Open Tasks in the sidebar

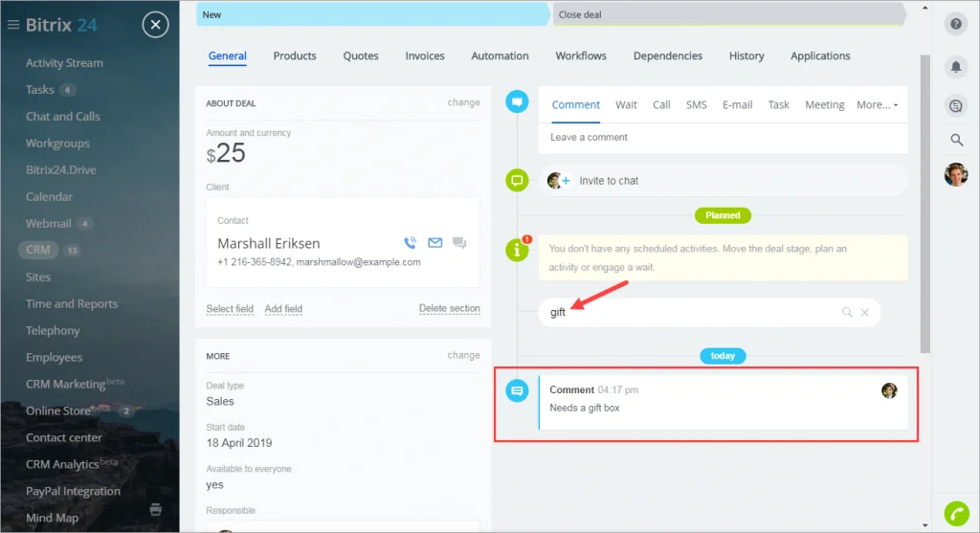tap(39, 90)
